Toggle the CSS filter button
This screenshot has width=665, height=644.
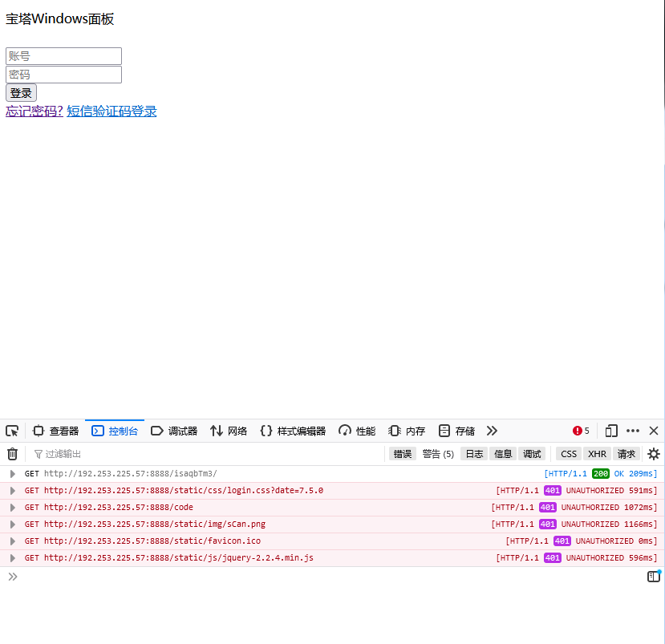pos(569,454)
